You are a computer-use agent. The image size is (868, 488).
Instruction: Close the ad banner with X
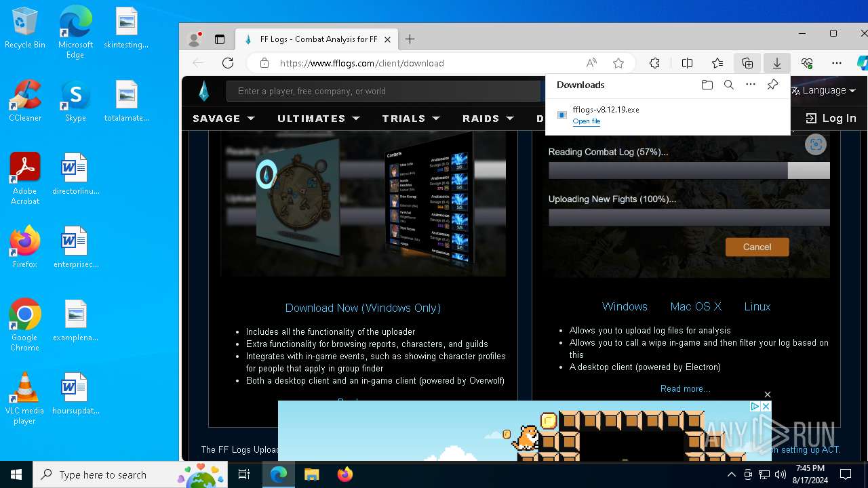767,394
